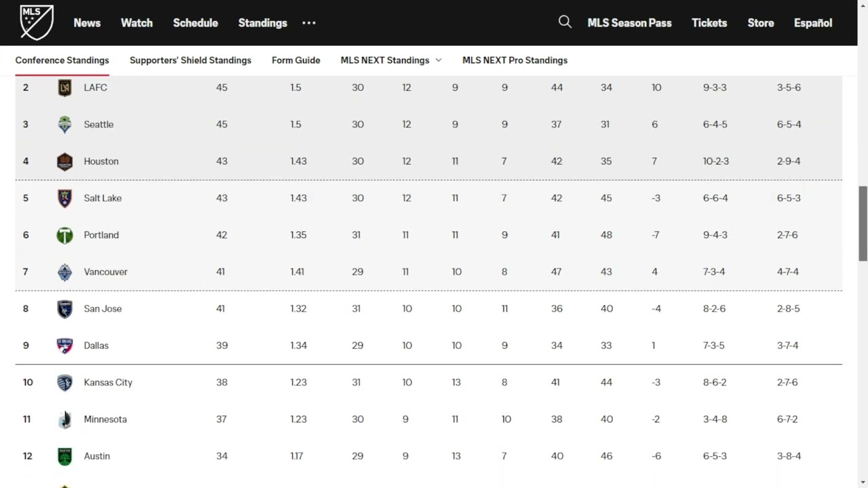Select Austin's away record 3-8-4

pyautogui.click(x=789, y=456)
